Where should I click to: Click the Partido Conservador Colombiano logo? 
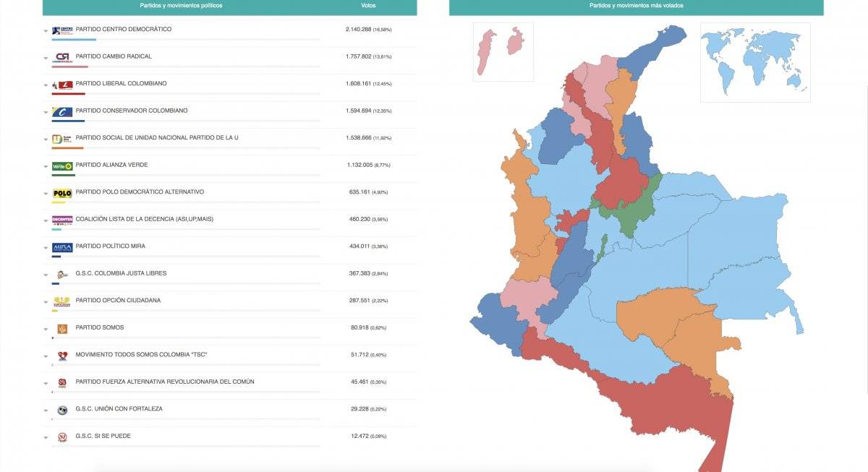62,111
